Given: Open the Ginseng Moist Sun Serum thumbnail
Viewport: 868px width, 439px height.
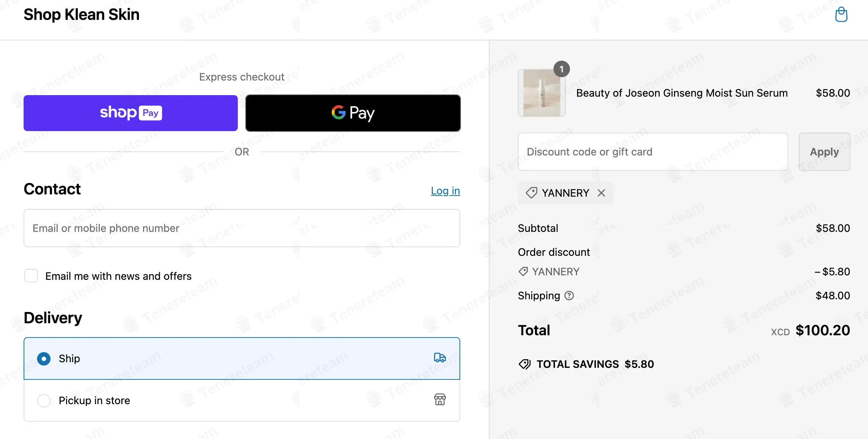Looking at the screenshot, I should pyautogui.click(x=541, y=93).
